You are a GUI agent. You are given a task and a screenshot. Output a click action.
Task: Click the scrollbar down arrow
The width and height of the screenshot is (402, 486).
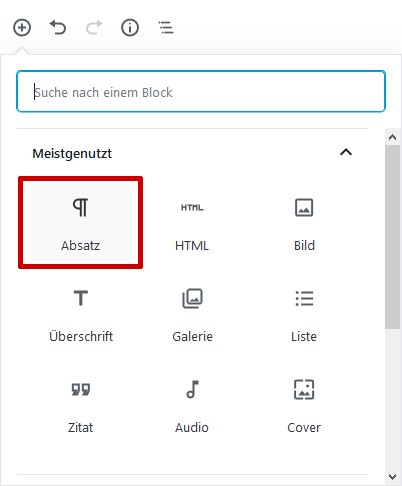pos(393,477)
